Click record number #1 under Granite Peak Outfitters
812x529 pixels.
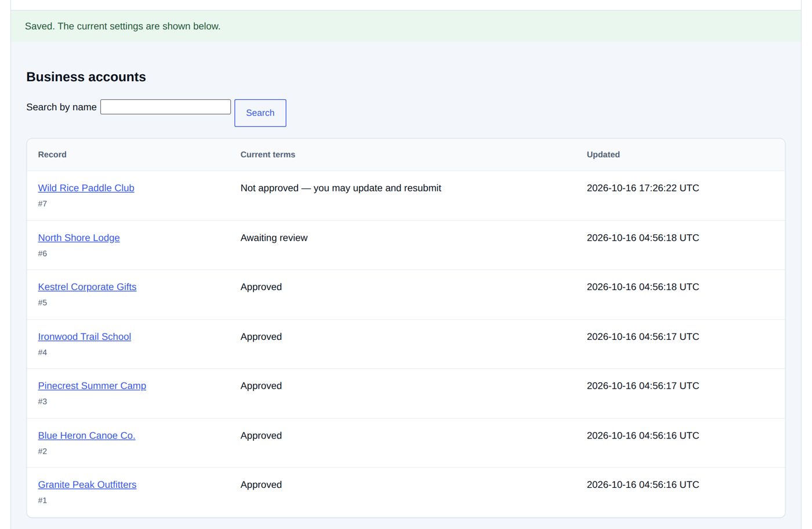tap(42, 501)
